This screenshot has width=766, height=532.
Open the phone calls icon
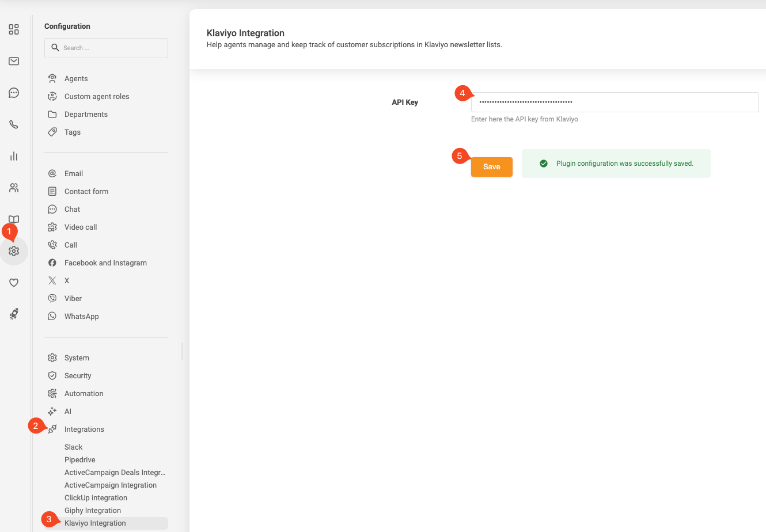pos(14,124)
